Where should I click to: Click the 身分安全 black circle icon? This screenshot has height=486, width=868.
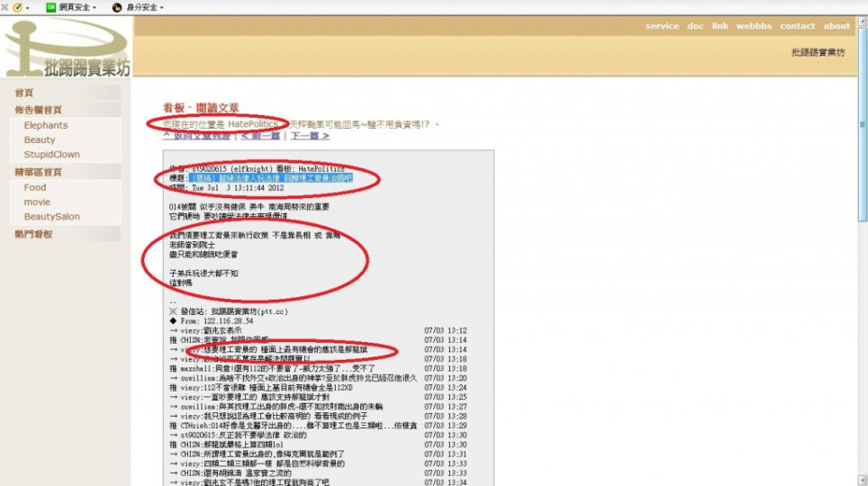tap(116, 7)
